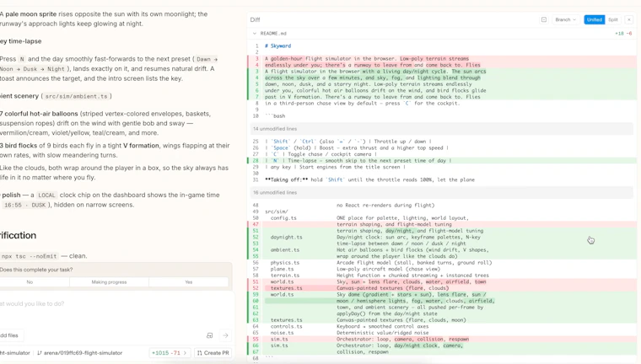Click the 'npx tsc --noEmit' code snippet
641x364 pixels.
[x=29, y=256]
